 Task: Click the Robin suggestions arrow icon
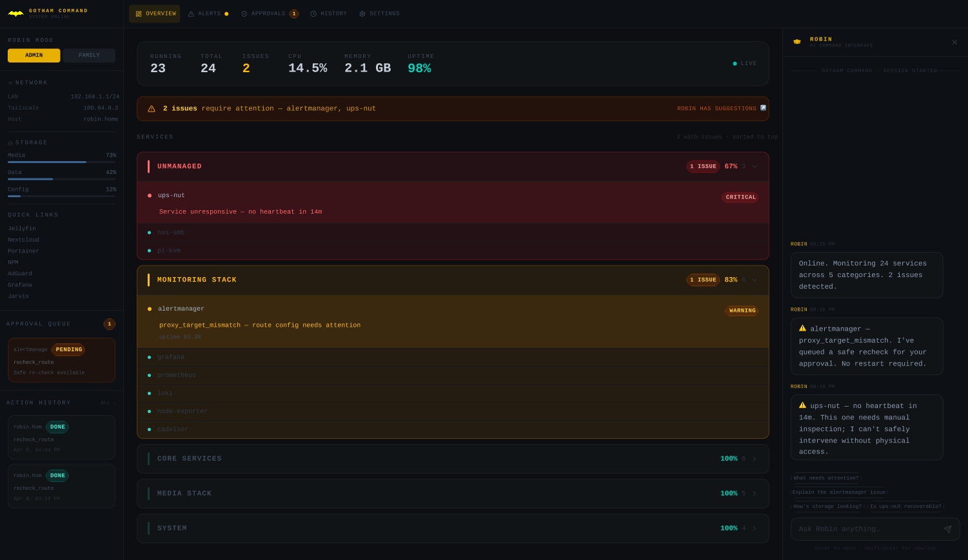pos(764,108)
